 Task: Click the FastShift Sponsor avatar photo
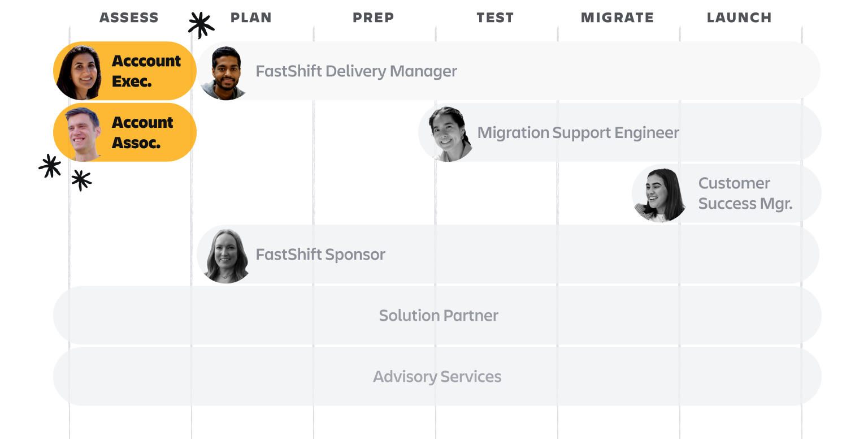coord(225,255)
